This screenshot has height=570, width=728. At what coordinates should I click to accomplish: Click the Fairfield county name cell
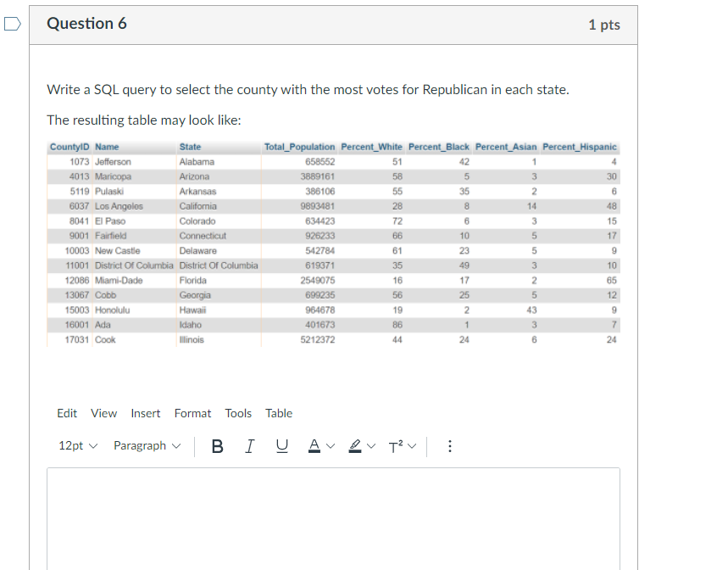click(x=110, y=236)
